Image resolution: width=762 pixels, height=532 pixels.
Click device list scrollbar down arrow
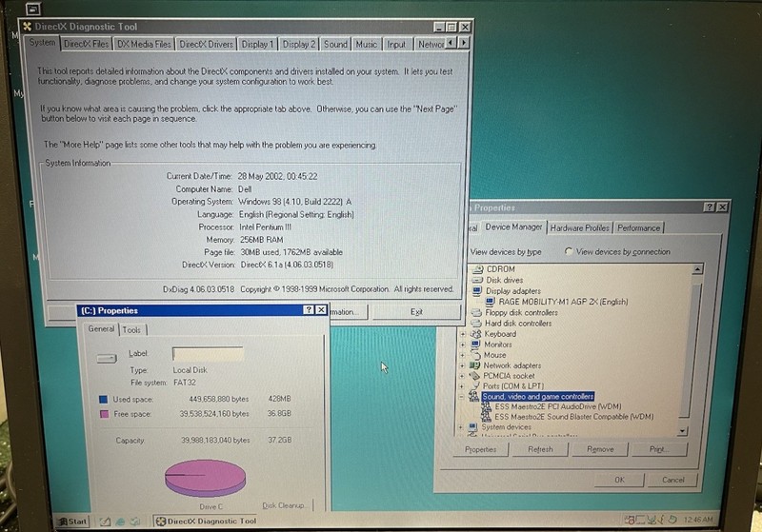coord(683,430)
